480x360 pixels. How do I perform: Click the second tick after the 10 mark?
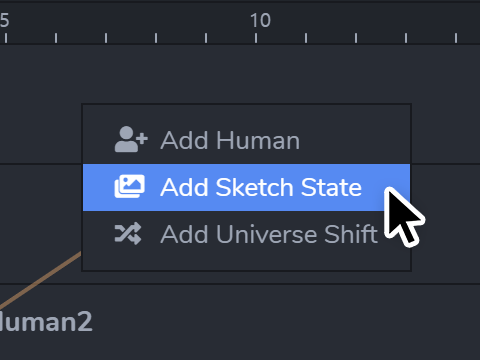pos(356,38)
